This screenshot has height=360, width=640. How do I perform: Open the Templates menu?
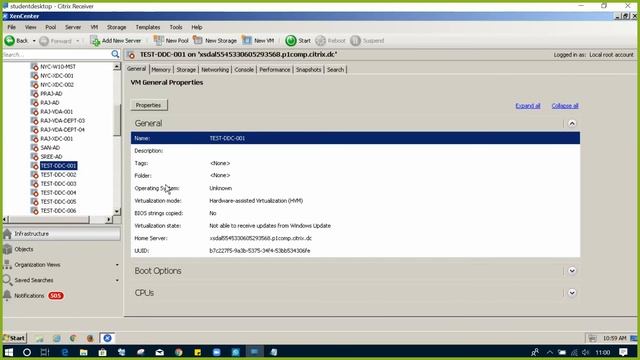click(148, 27)
